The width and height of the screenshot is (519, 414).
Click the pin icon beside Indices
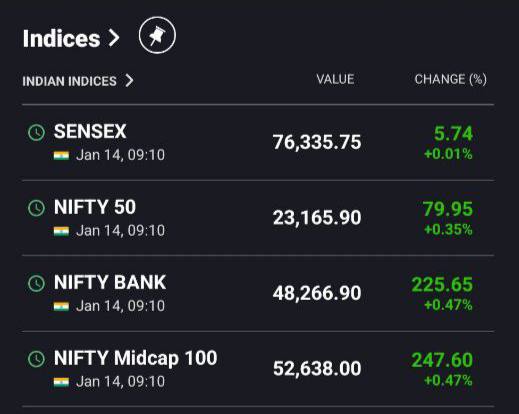tap(157, 35)
